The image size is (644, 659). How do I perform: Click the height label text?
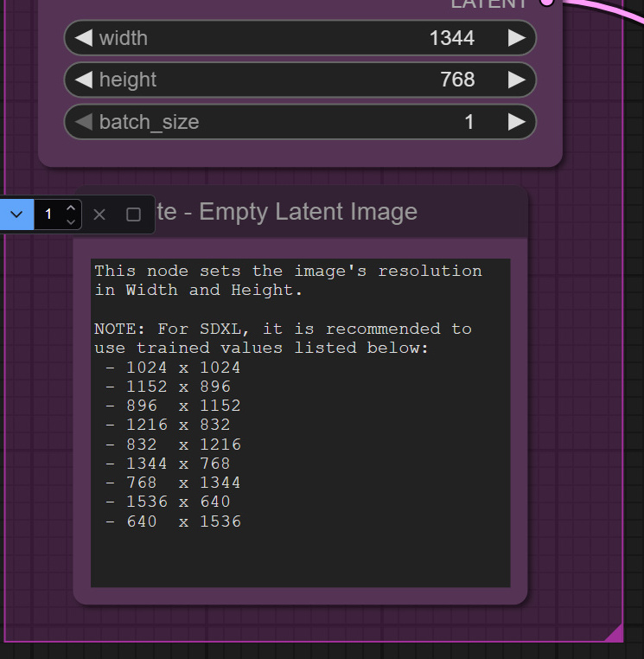tap(128, 80)
